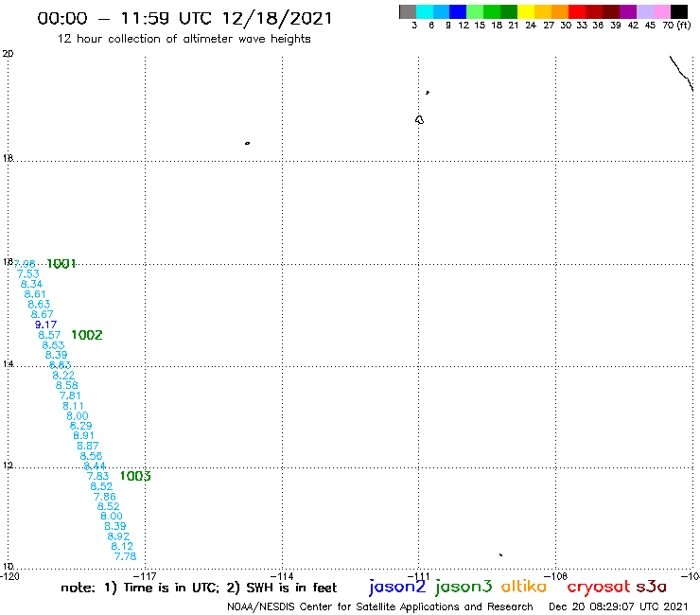
Task: Click the latitude 20 axis label
Action: 8,54
